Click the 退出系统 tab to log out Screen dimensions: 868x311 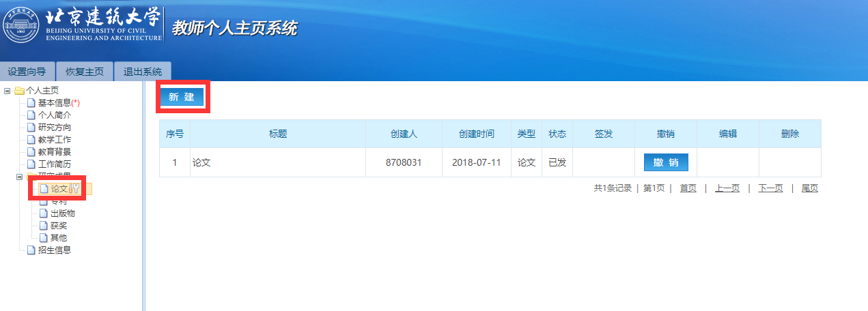point(142,72)
